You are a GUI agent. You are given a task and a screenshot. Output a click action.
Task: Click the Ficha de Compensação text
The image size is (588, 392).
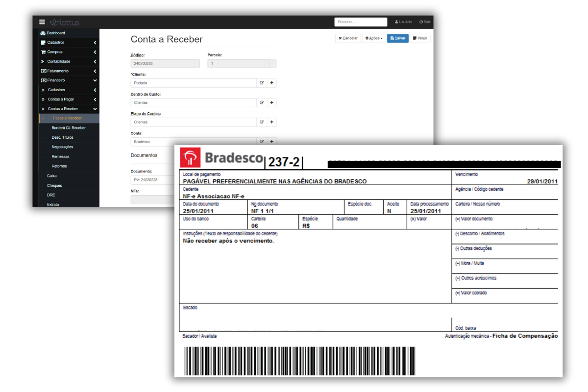coord(525,336)
